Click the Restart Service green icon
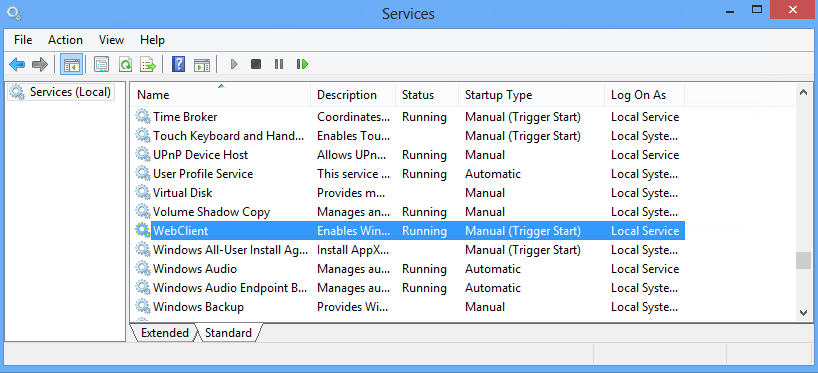Viewport: 818px width, 373px height. [303, 65]
